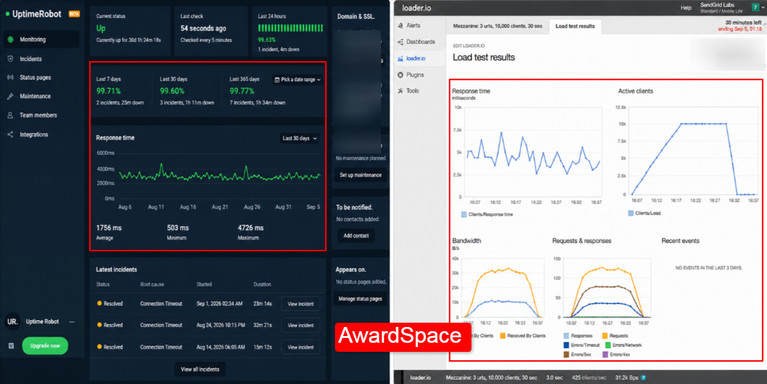
Task: Open Plugins in the loader.io sidebar
Action: coord(415,75)
